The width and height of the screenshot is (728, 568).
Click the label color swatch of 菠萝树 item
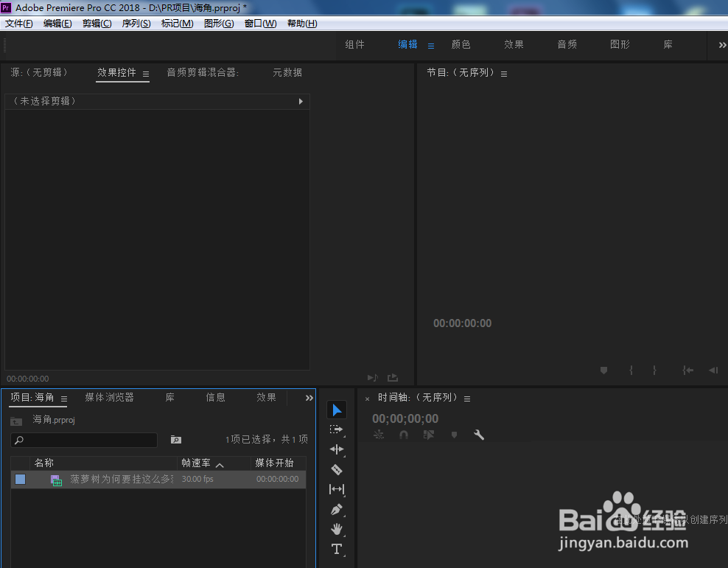21,480
